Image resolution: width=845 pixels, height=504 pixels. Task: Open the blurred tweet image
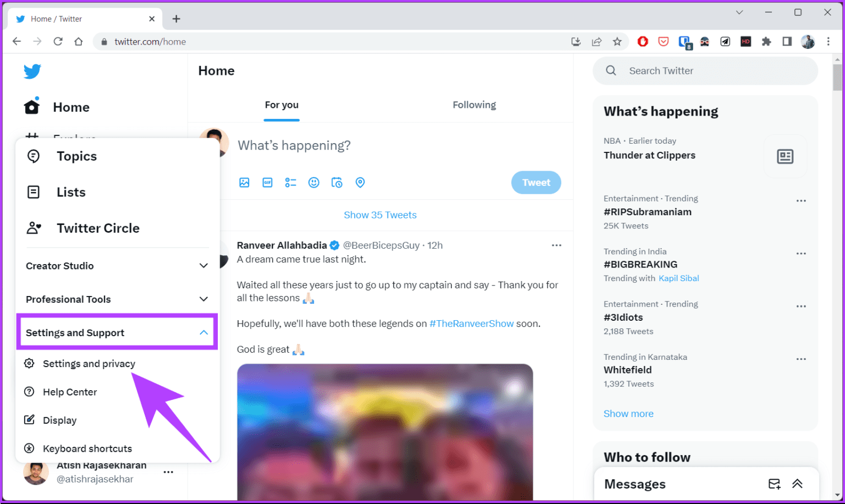point(385,432)
